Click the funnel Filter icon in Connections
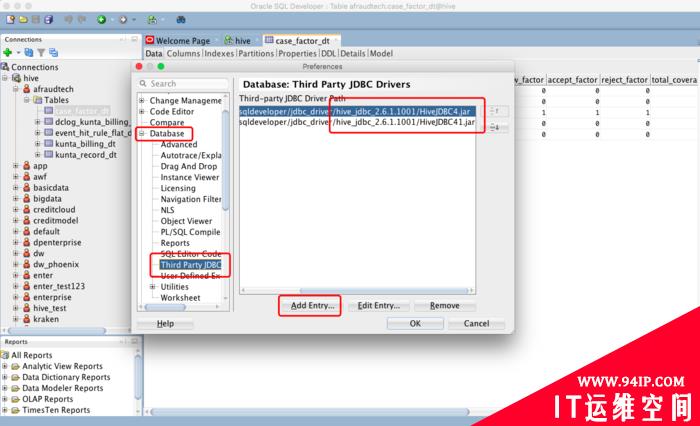 [41, 53]
